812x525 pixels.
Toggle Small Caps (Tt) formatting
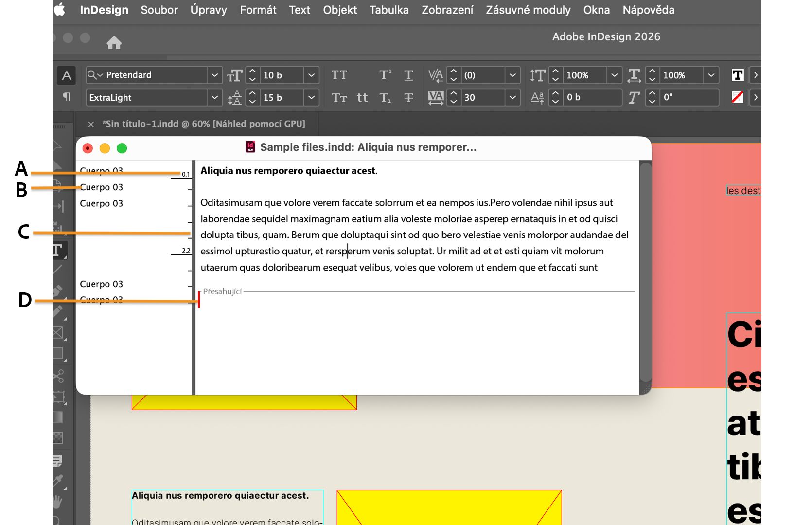[339, 98]
